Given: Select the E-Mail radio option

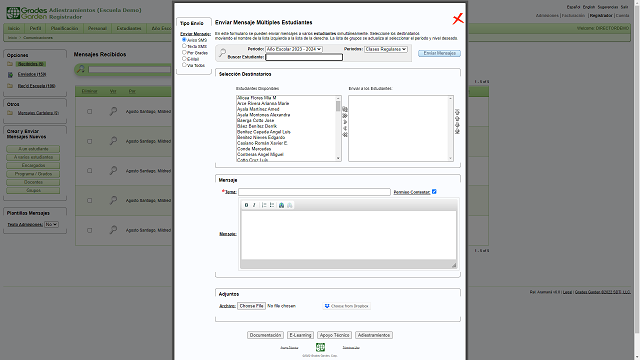Looking at the screenshot, I should [184, 58].
